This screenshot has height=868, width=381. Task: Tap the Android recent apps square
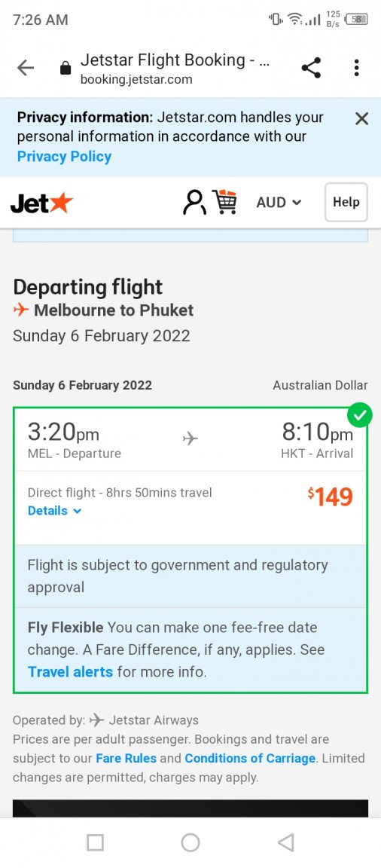pyautogui.click(x=95, y=842)
